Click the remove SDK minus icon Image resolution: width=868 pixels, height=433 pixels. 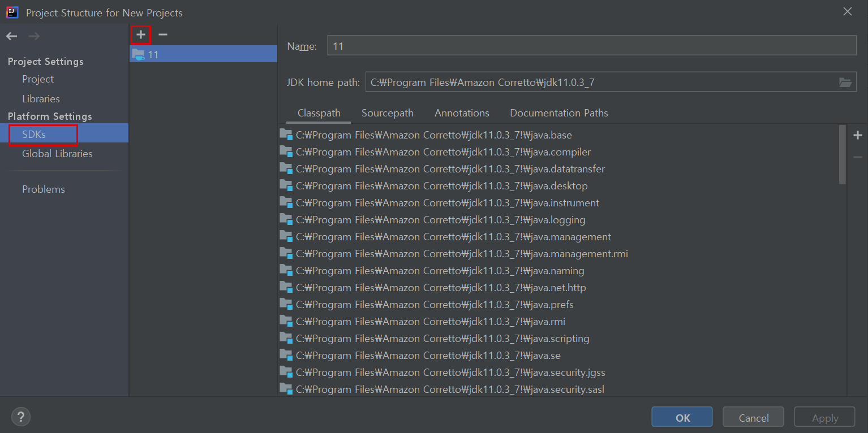coord(163,35)
